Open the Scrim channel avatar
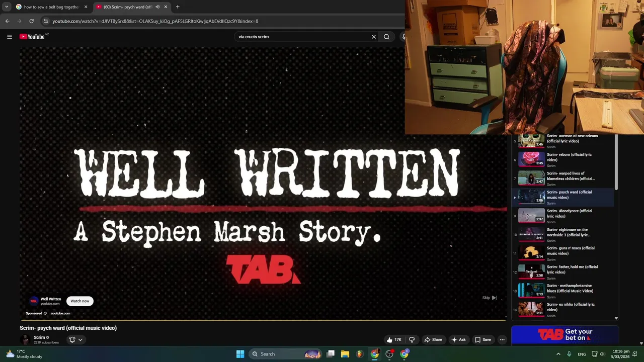644x362 pixels. pyautogui.click(x=25, y=340)
